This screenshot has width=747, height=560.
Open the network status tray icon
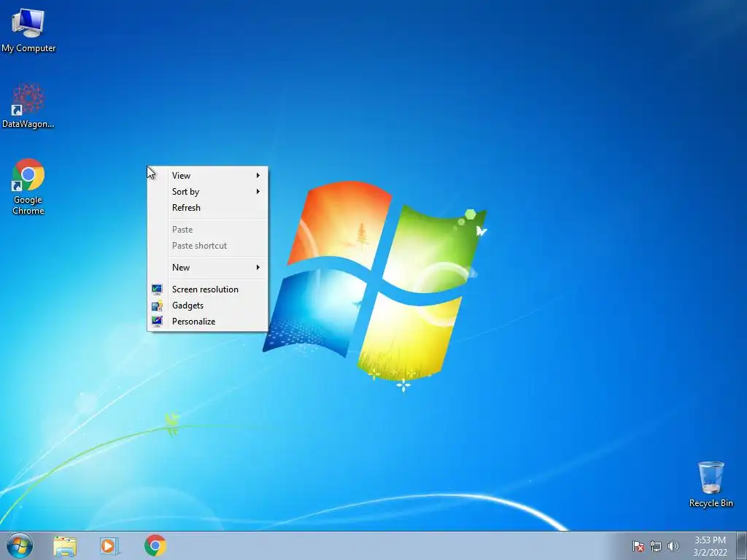click(656, 547)
